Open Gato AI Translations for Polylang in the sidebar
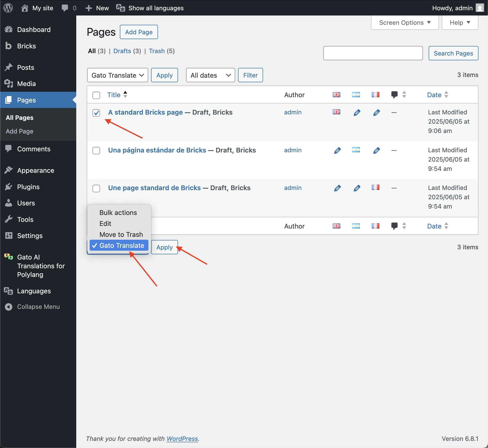This screenshot has height=448, width=488. [x=41, y=266]
